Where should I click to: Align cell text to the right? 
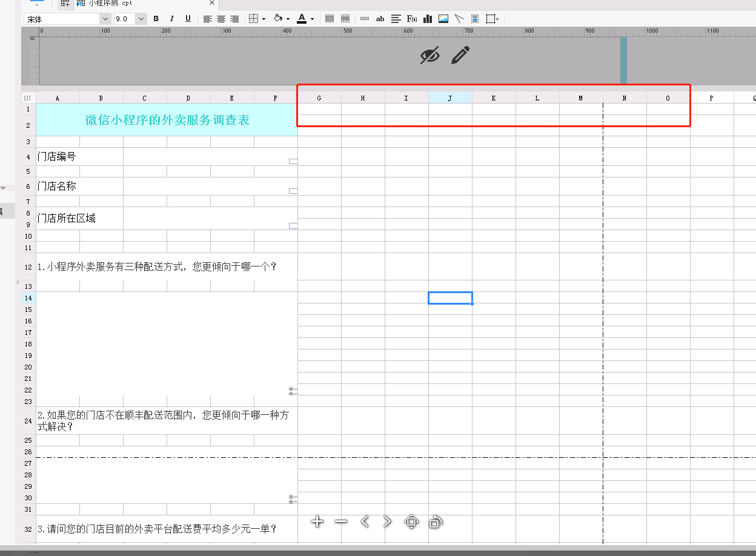pos(234,19)
